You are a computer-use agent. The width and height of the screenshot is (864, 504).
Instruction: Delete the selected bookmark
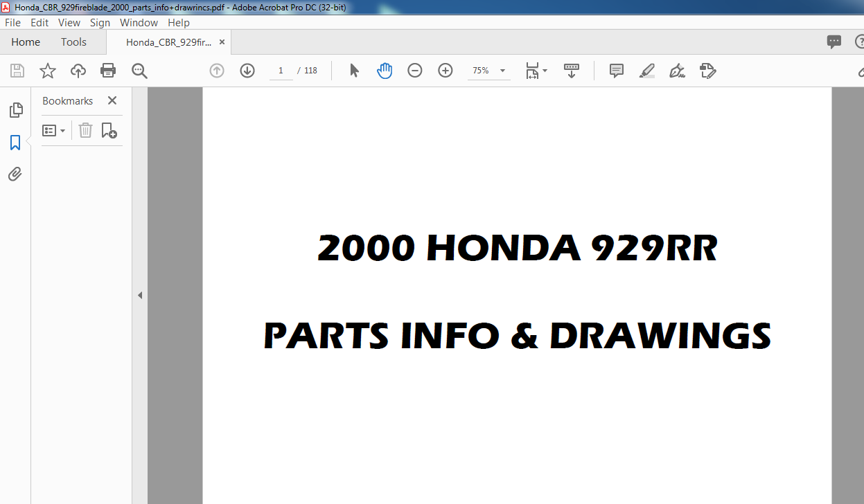pos(85,130)
